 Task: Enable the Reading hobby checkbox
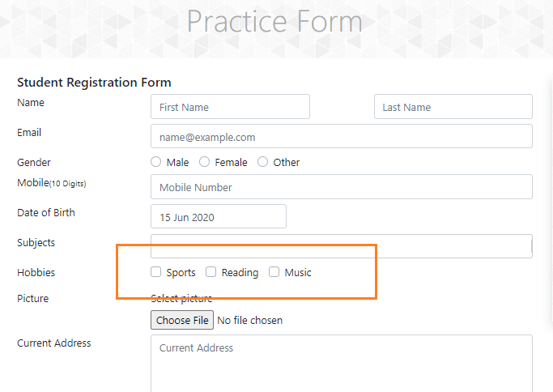click(211, 272)
